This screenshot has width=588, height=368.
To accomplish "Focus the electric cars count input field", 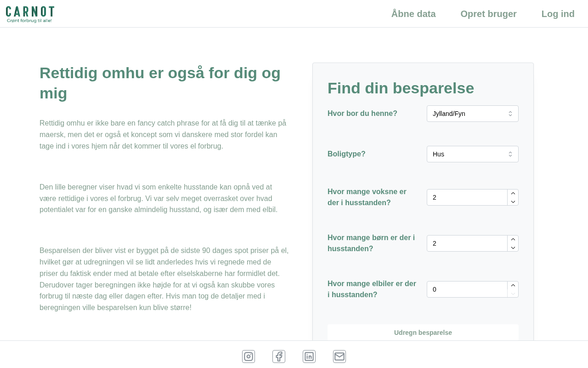I will click(x=467, y=289).
